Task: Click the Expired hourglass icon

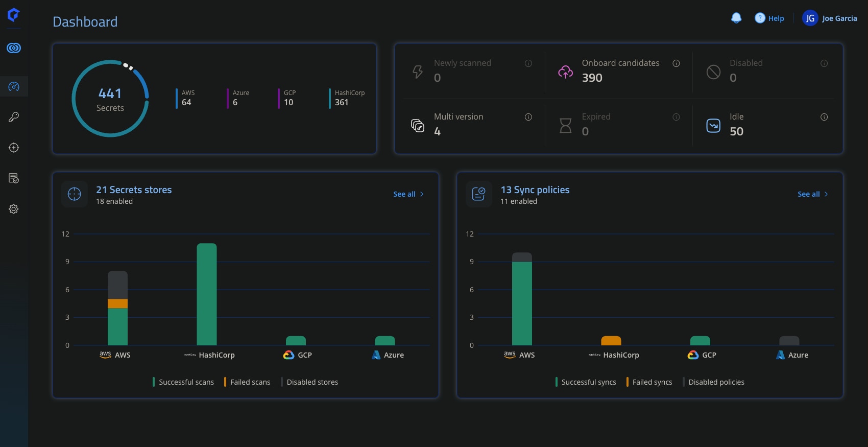Action: [x=565, y=125]
